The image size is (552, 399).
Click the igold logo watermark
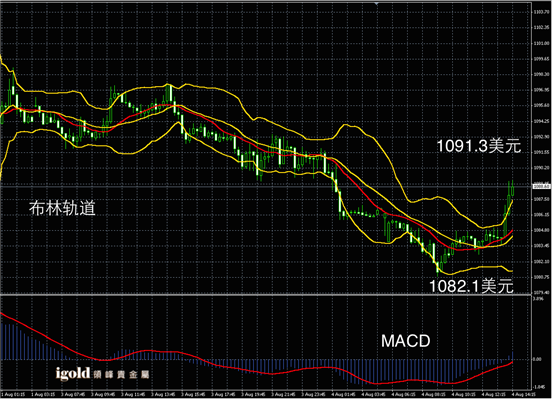(x=73, y=373)
